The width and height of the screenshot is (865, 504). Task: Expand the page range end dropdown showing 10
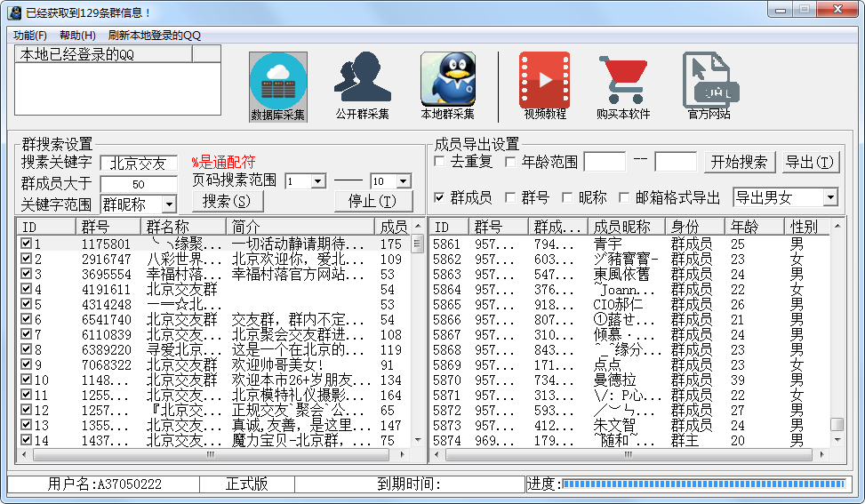403,181
